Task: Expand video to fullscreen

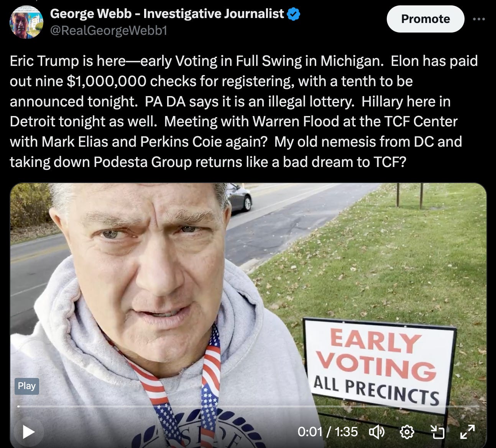Action: pos(468,432)
